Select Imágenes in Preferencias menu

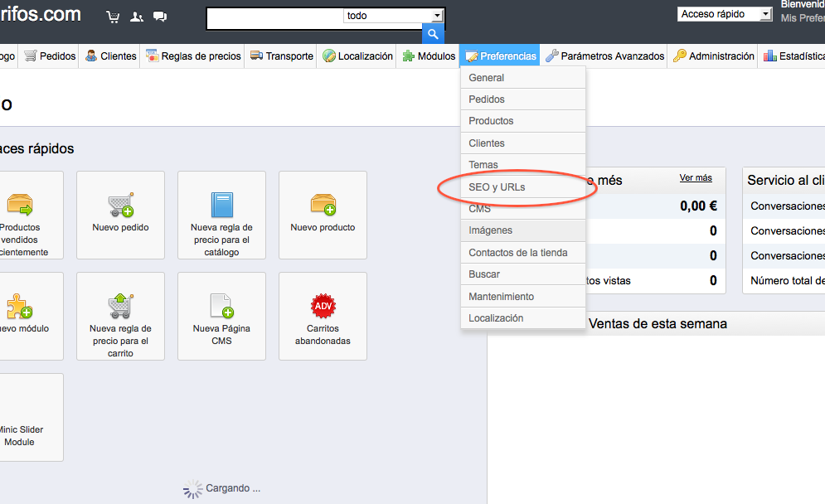(523, 230)
